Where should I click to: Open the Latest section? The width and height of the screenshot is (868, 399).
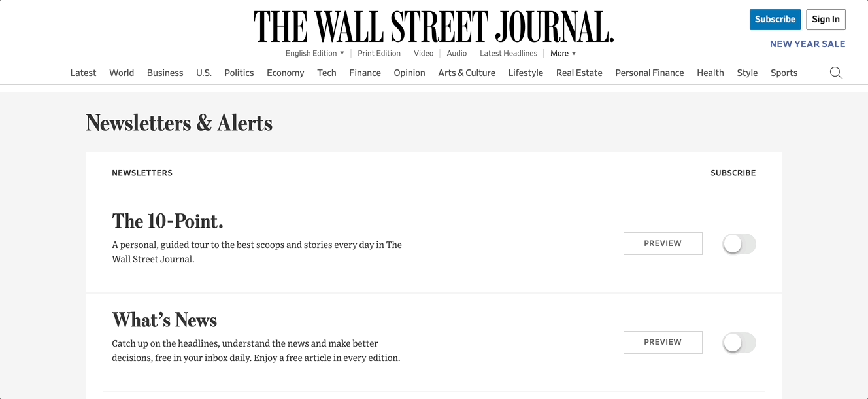pyautogui.click(x=83, y=73)
